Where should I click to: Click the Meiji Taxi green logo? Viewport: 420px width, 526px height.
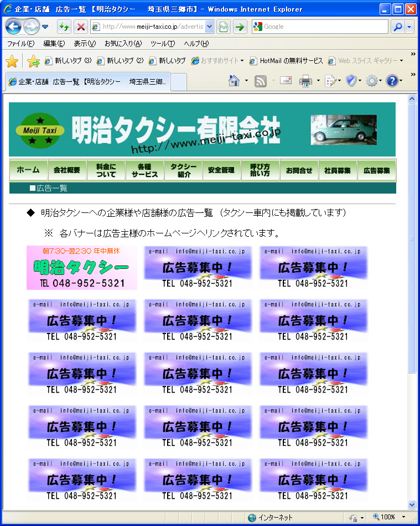click(x=40, y=131)
